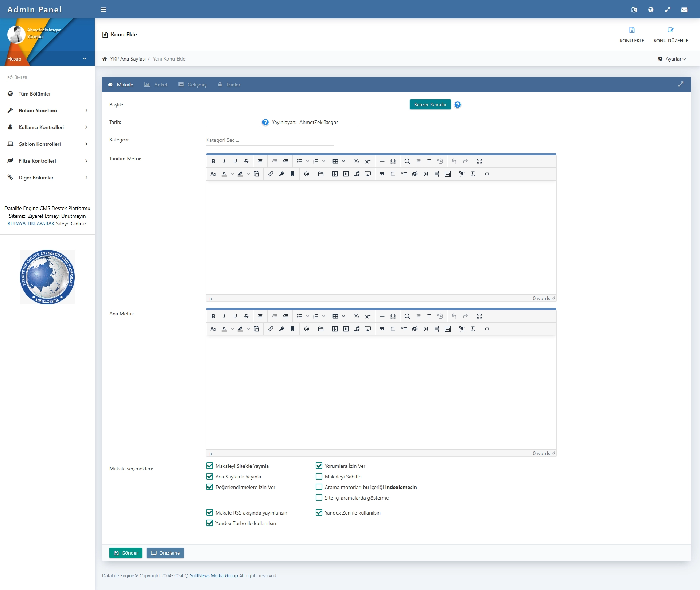Click the special character omega icon in Ana Metin toolbar

tap(393, 316)
